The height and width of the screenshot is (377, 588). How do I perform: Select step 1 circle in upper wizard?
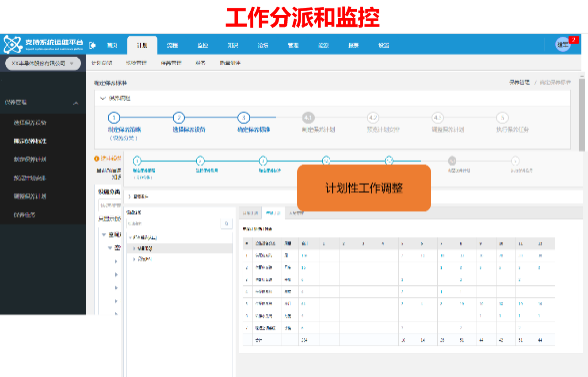pyautogui.click(x=114, y=117)
